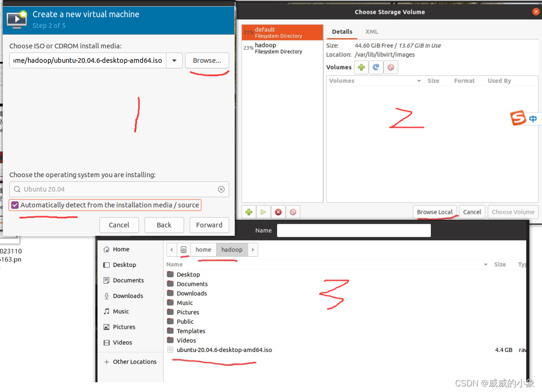This screenshot has height=392, width=542.
Task: Delete the selected volume
Action: coord(390,67)
